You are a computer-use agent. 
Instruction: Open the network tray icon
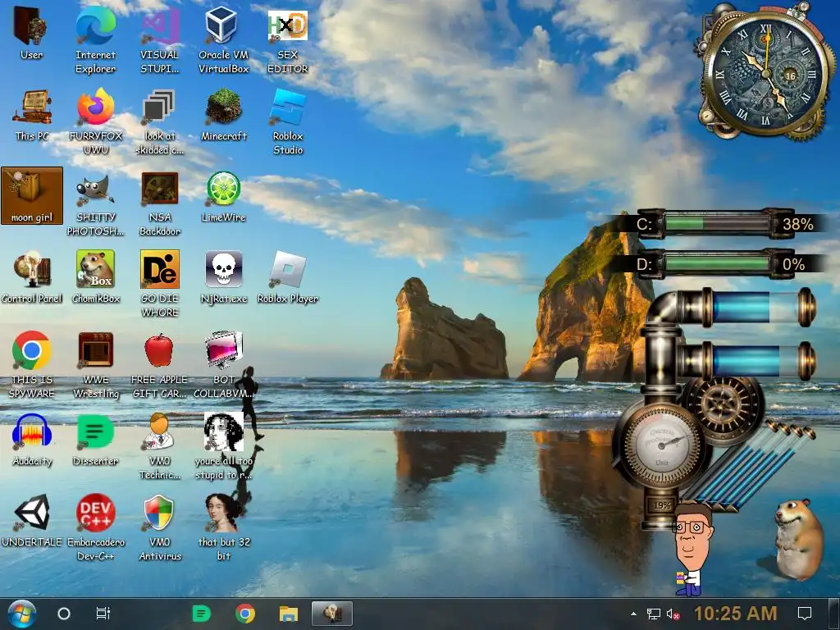click(x=653, y=614)
